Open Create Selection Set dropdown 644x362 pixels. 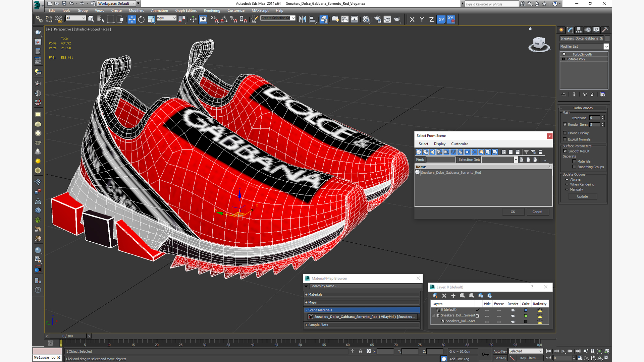[278, 18]
